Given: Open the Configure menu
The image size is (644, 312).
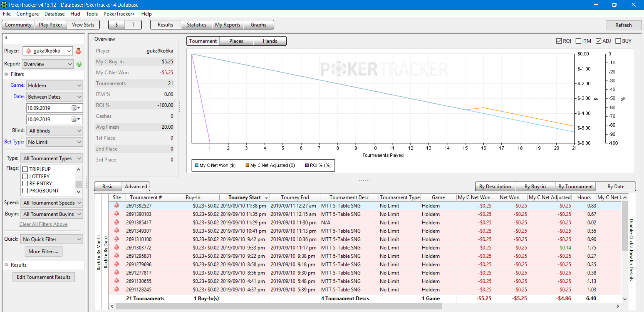Looking at the screenshot, I should click(28, 14).
